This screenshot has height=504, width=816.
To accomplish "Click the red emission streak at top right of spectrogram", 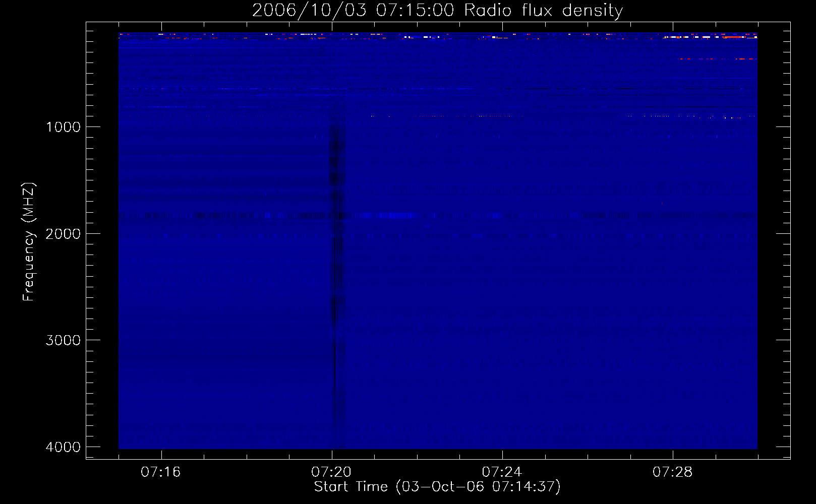I will [734, 37].
